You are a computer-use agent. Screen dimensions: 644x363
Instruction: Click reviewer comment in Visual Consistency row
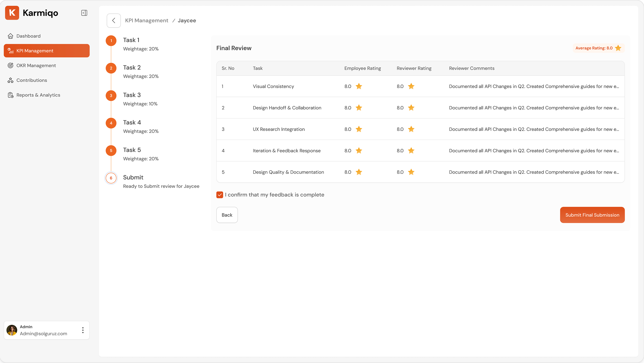[534, 86]
